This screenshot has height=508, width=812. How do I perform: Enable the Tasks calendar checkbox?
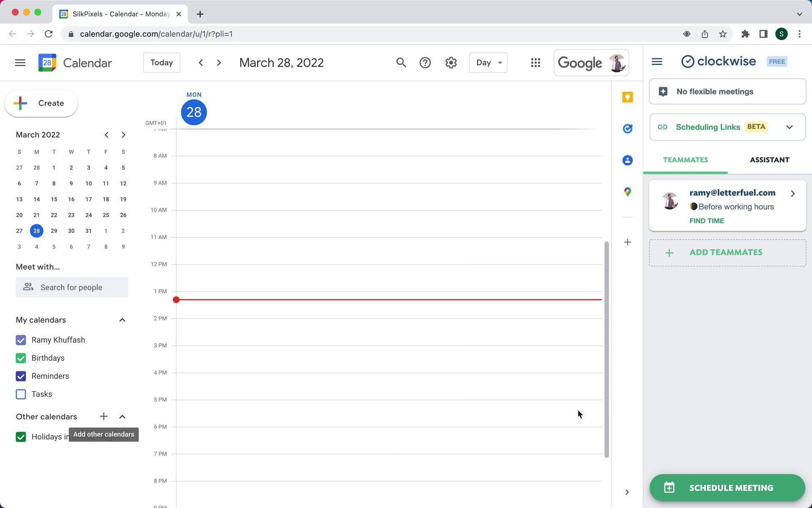click(x=21, y=394)
